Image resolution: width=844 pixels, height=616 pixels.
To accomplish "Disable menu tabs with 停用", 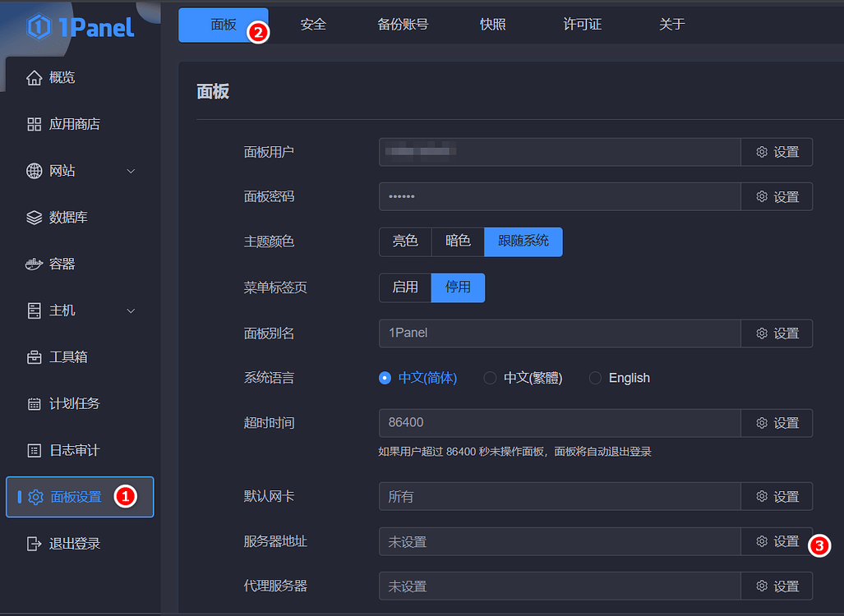I will (458, 287).
